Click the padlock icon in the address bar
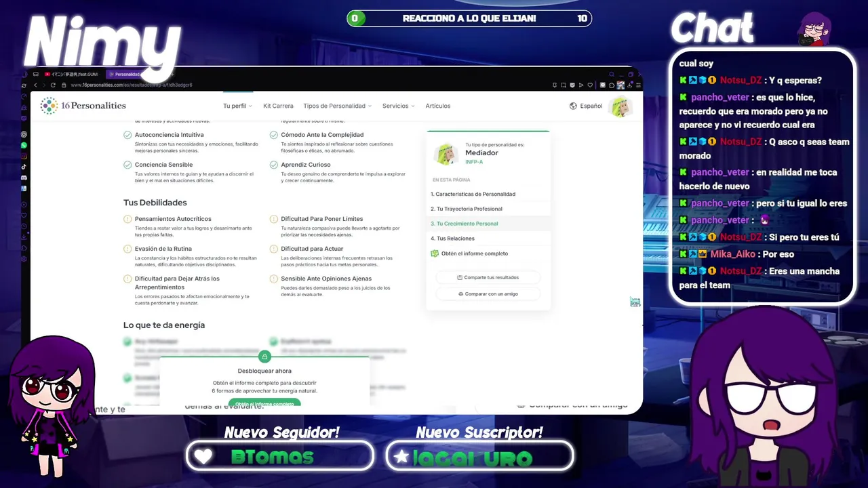The width and height of the screenshot is (868, 488). [x=64, y=85]
